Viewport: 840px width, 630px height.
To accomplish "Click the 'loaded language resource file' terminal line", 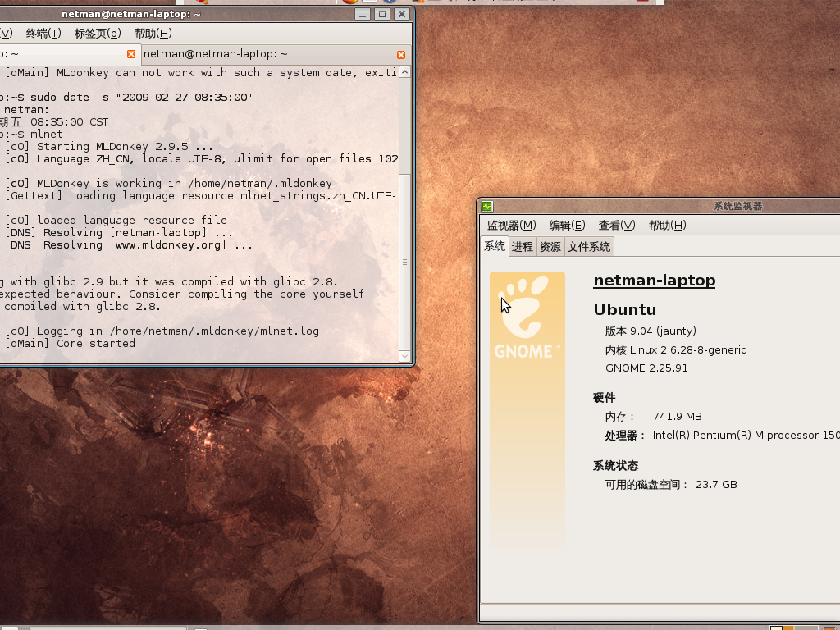I will point(116,220).
